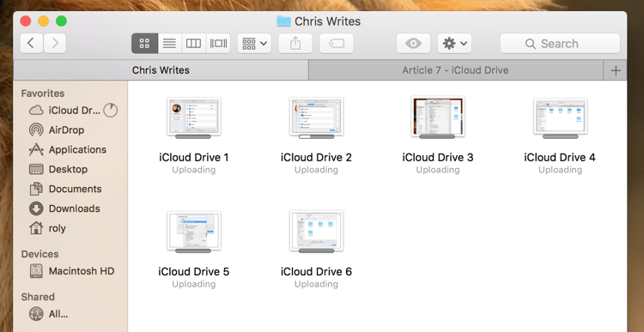Close the window with red button

26,21
